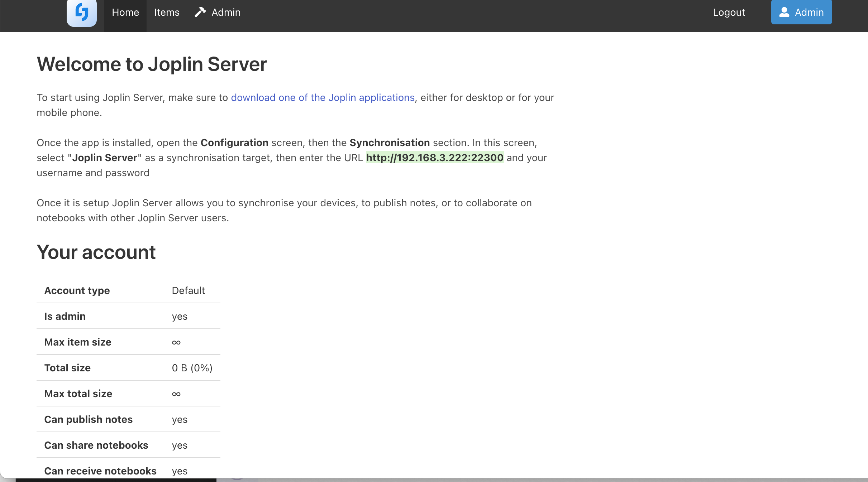This screenshot has width=868, height=482.
Task: Click infinity value in Max total size row
Action: click(176, 394)
